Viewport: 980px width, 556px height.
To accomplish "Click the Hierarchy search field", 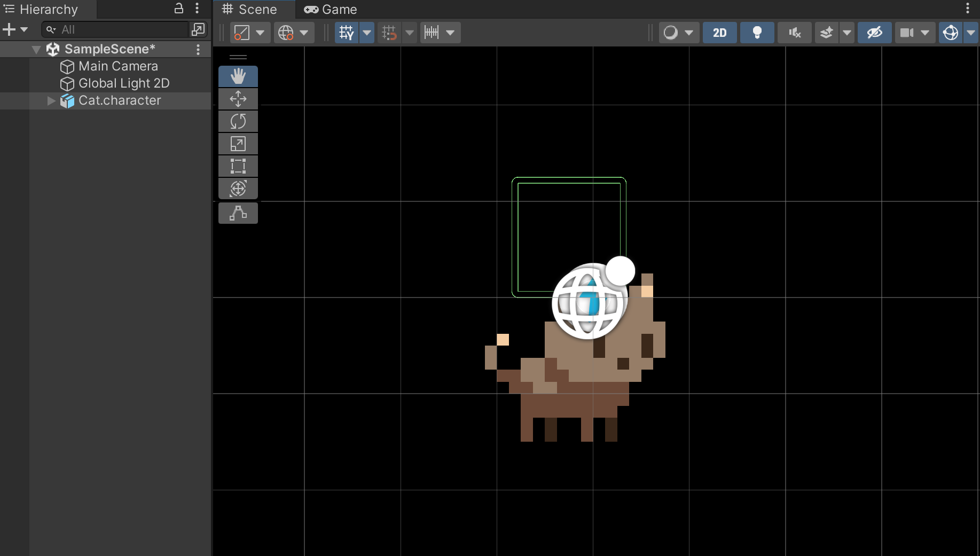I will tap(116, 29).
